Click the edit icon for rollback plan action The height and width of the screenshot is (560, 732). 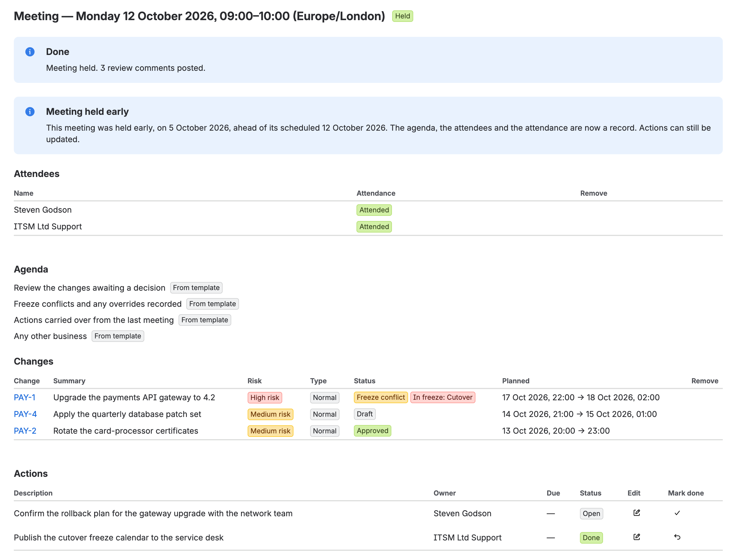coord(636,513)
